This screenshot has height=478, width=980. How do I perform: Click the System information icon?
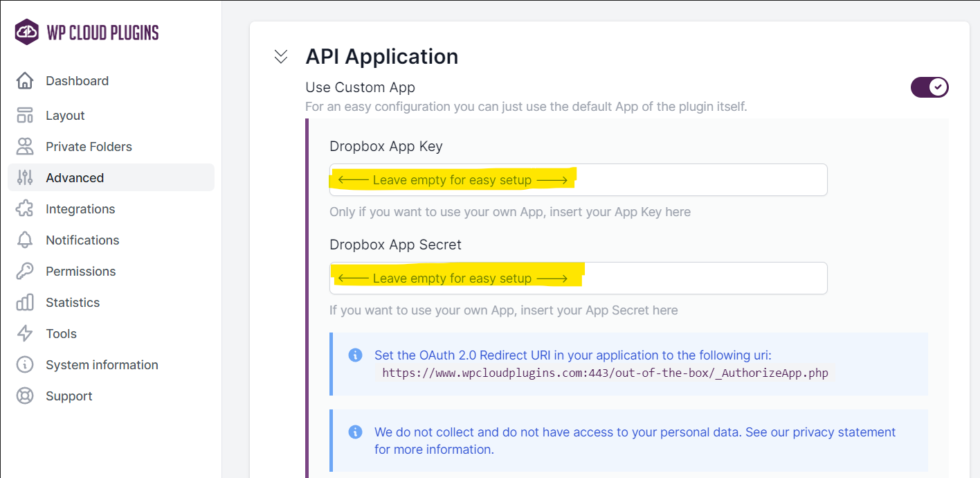(25, 364)
